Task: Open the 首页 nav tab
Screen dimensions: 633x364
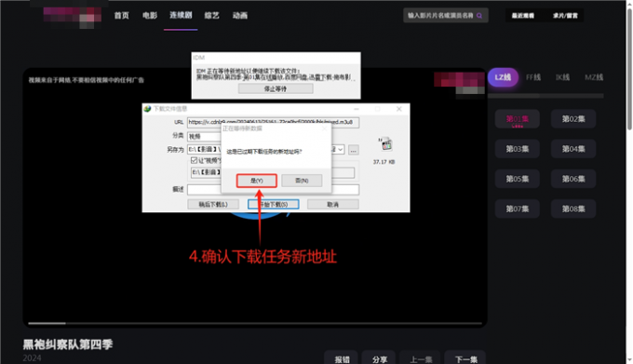Action: click(122, 16)
